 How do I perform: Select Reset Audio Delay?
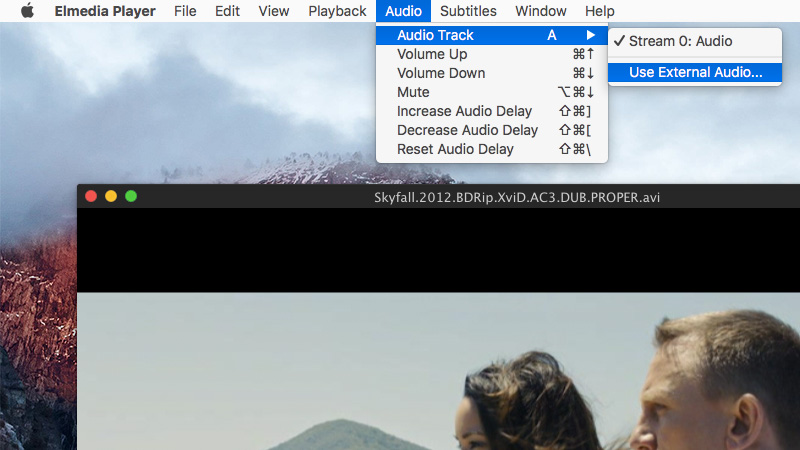click(x=492, y=149)
